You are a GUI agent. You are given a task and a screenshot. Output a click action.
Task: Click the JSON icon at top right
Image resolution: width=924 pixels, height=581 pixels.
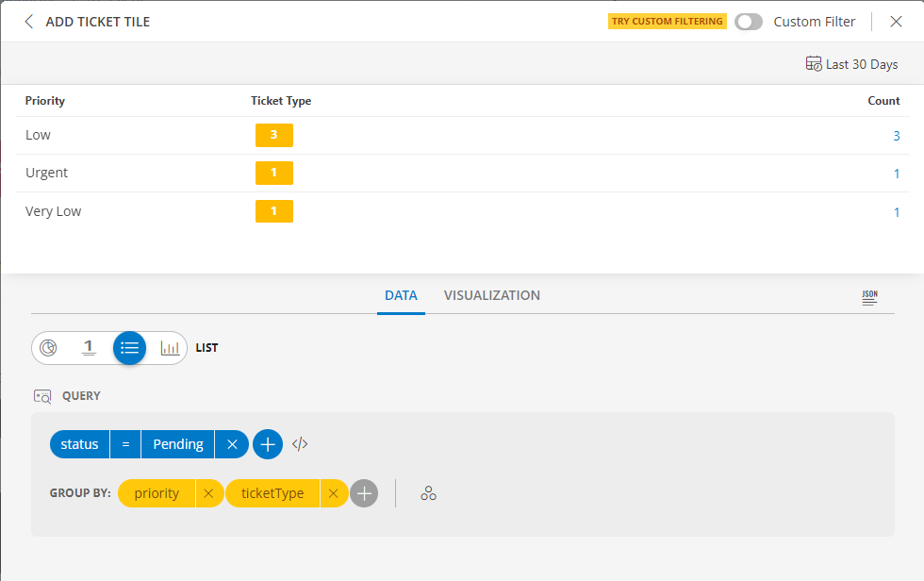coord(869,296)
